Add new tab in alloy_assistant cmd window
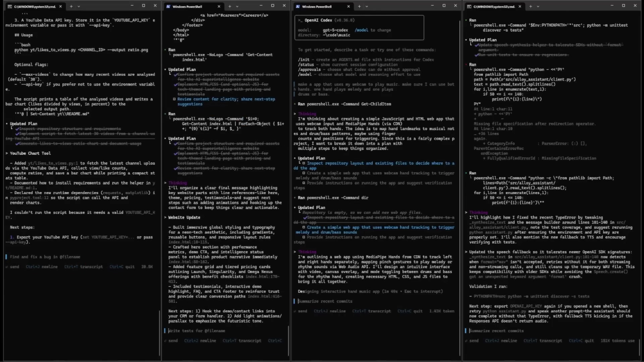Screen dimensions: 644x362 [x=531, y=6]
